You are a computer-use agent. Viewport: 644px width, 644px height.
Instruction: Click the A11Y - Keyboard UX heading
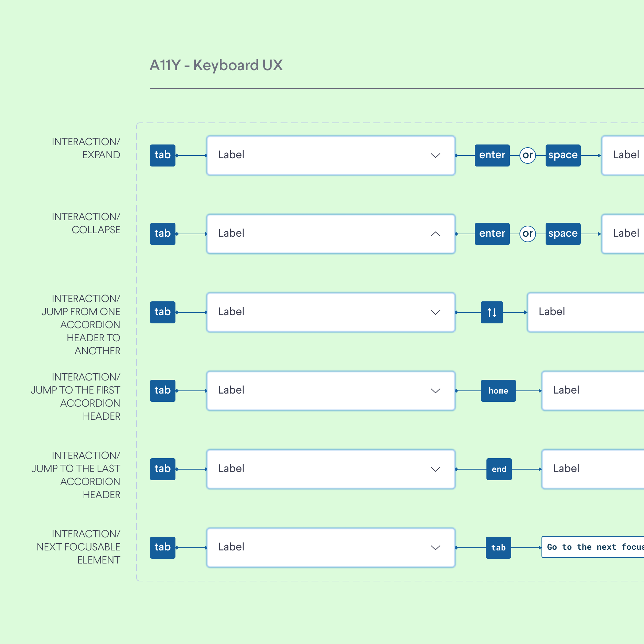tap(216, 65)
